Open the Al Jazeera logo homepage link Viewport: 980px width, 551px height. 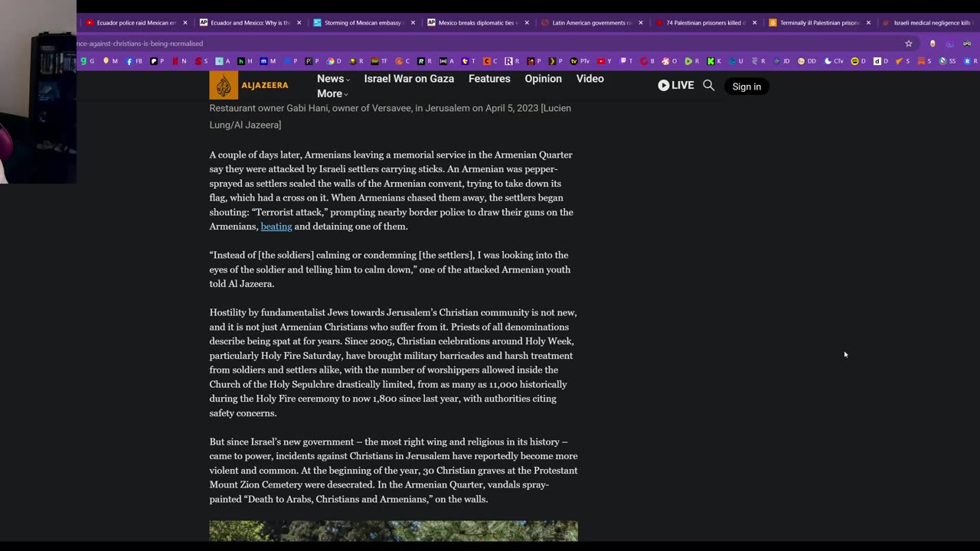coord(249,86)
